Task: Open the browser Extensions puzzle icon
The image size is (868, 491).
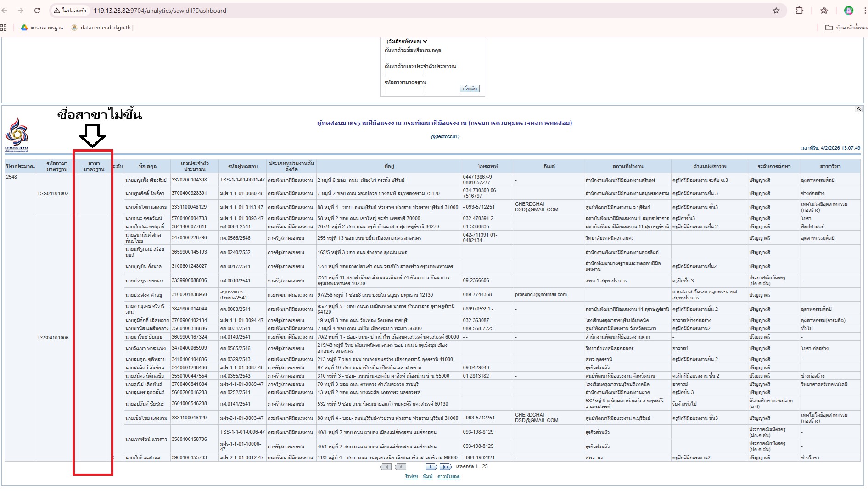Action: coord(799,11)
